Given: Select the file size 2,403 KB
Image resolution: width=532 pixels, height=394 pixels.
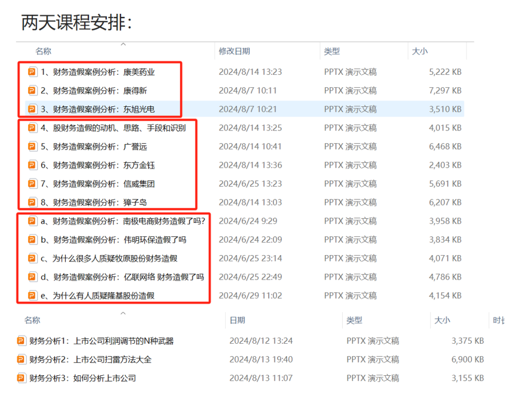Looking at the screenshot, I should [x=445, y=165].
